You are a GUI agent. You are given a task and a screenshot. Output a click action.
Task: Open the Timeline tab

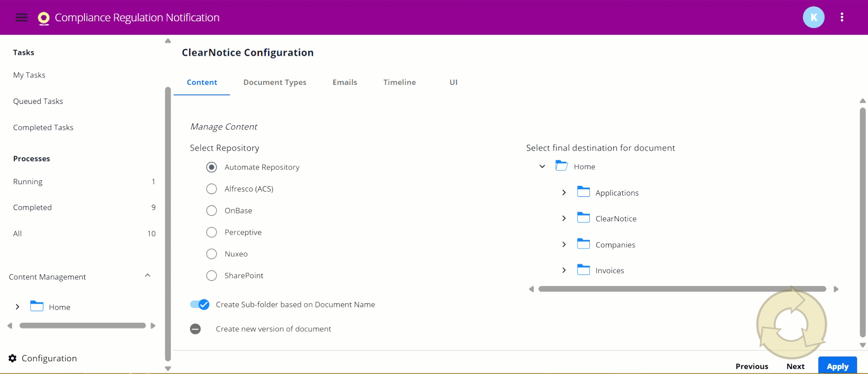click(x=399, y=82)
